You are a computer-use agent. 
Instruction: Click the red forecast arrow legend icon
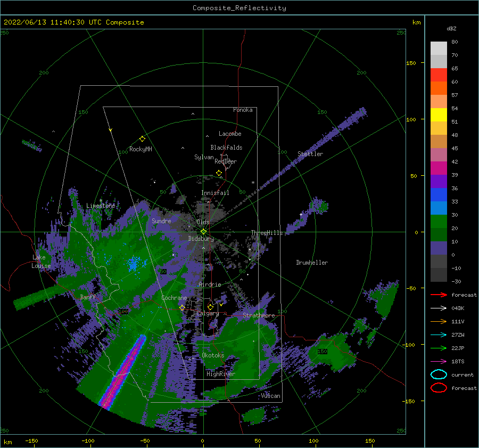point(439,295)
